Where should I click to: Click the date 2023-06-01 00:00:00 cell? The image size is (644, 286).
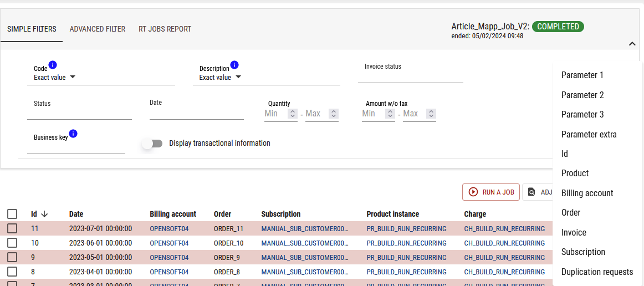click(101, 243)
